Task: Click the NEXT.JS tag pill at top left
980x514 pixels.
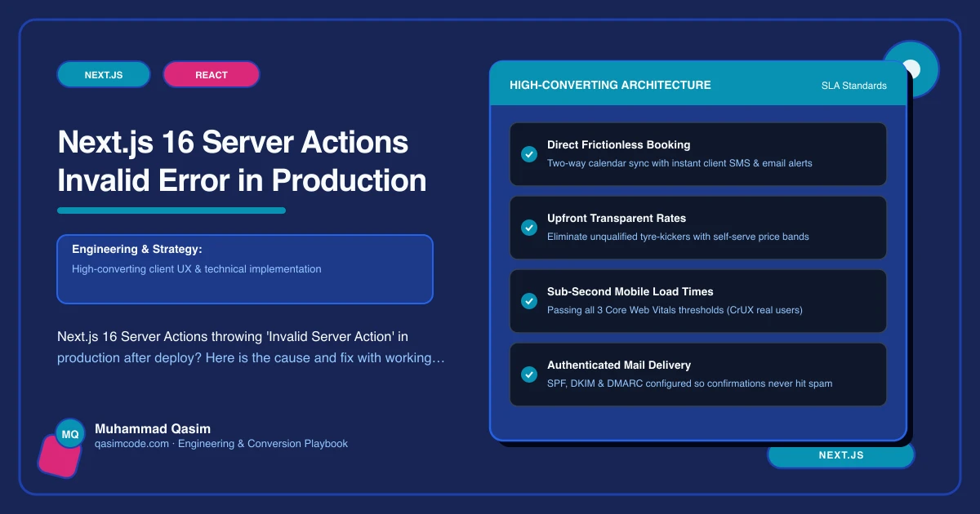Action: [x=104, y=74]
